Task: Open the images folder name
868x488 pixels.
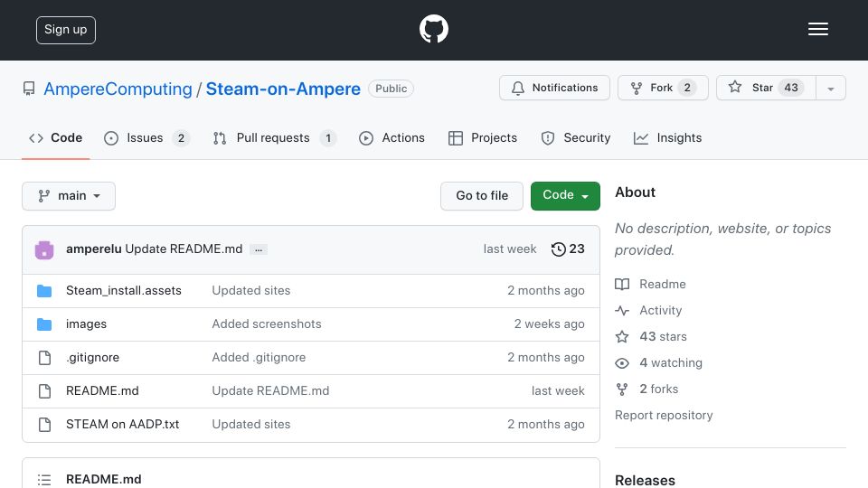Action: pyautogui.click(x=87, y=324)
